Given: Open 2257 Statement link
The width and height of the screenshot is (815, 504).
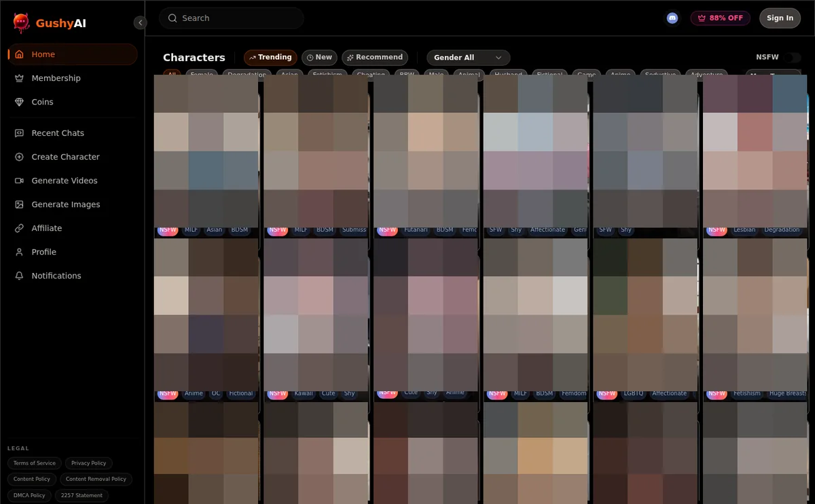Looking at the screenshot, I should point(81,495).
